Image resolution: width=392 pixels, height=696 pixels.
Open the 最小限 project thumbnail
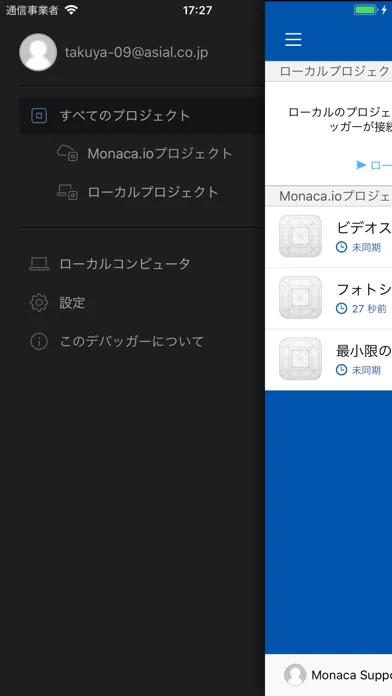[301, 359]
